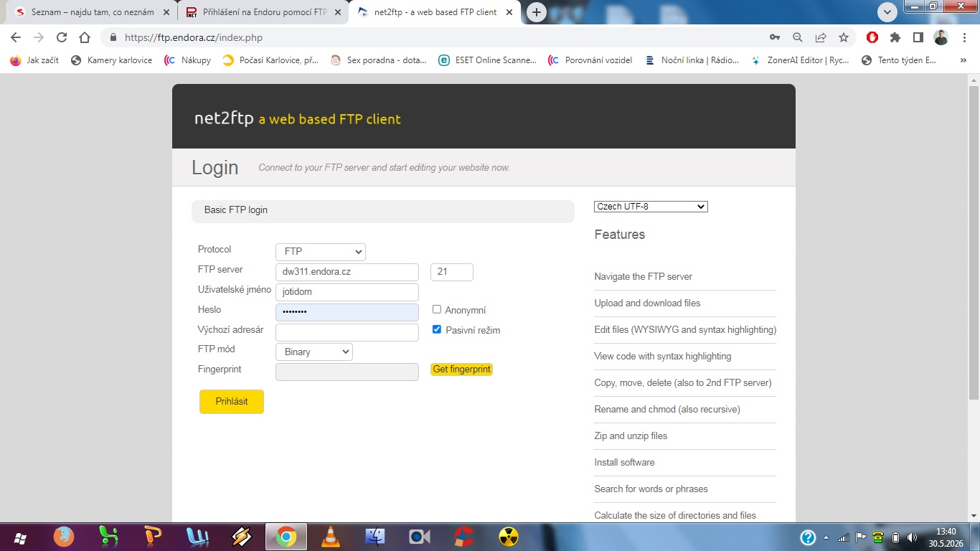Click the padlock site info icon
Viewport: 980px width, 551px height.
(113, 37)
